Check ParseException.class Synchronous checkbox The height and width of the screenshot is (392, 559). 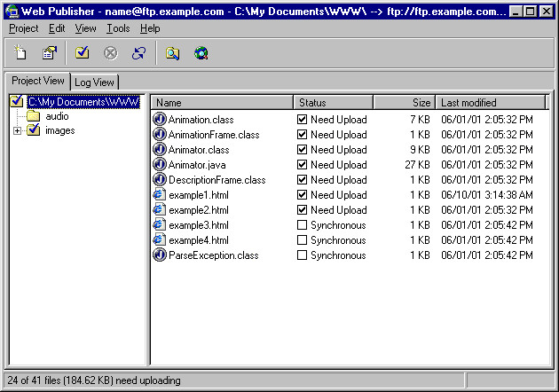(x=302, y=255)
